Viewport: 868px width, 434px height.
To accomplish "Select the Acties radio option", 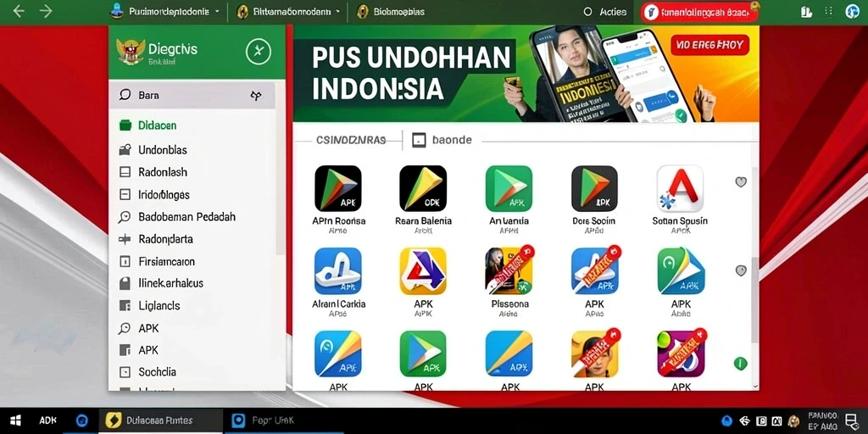I will click(x=588, y=12).
